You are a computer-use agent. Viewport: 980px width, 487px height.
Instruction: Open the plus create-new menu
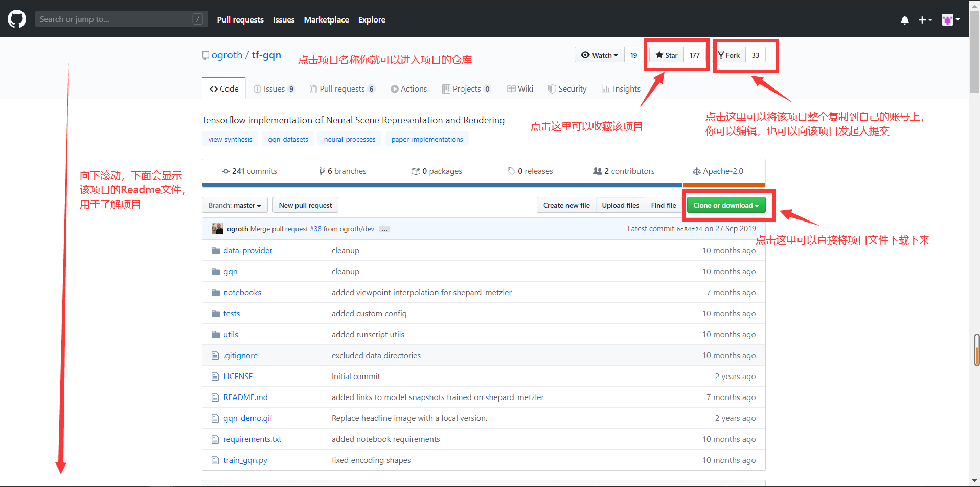[x=925, y=20]
